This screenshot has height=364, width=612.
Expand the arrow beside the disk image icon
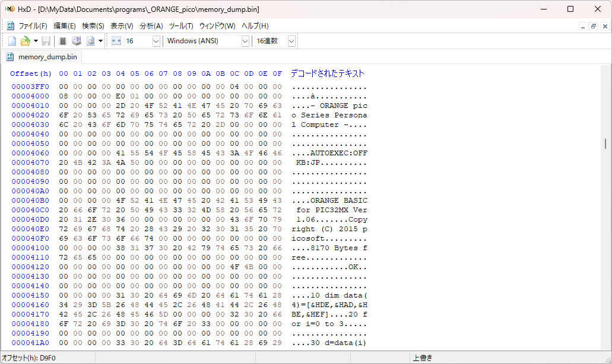pos(100,41)
